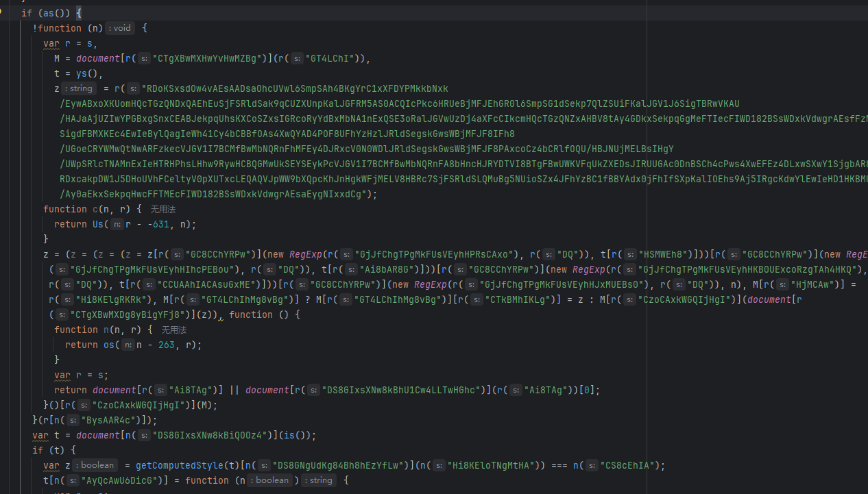Click the "s:" badge before "Ai8TAg" in the return statement
Screen dimensions: 868x494
pos(160,390)
